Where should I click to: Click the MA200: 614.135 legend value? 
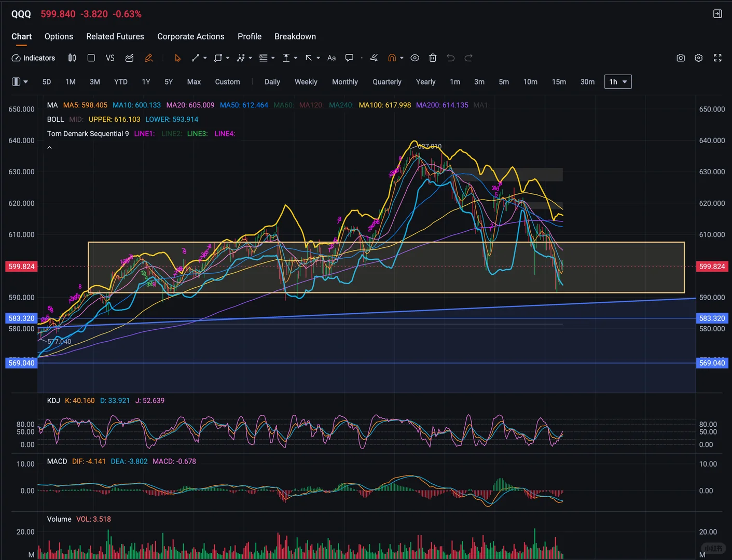(x=442, y=105)
